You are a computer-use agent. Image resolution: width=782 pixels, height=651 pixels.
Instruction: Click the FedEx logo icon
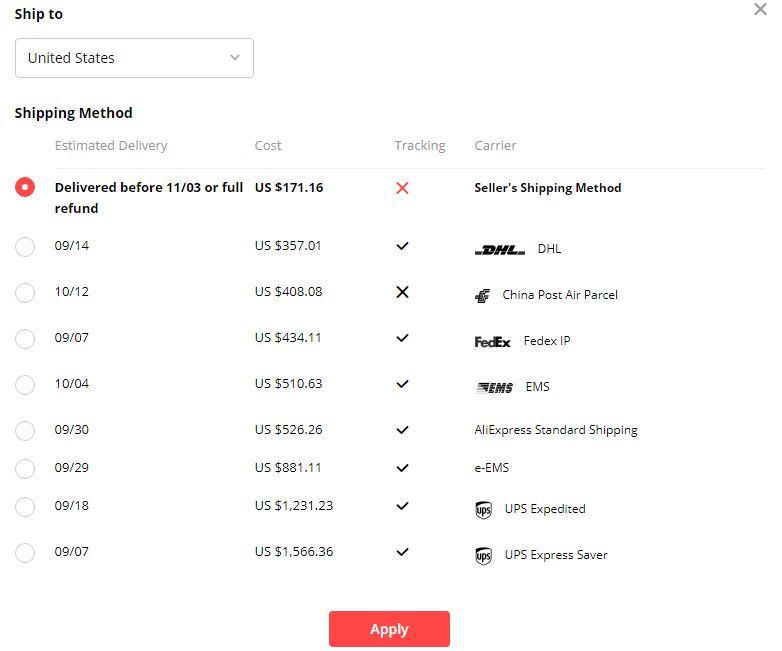492,342
